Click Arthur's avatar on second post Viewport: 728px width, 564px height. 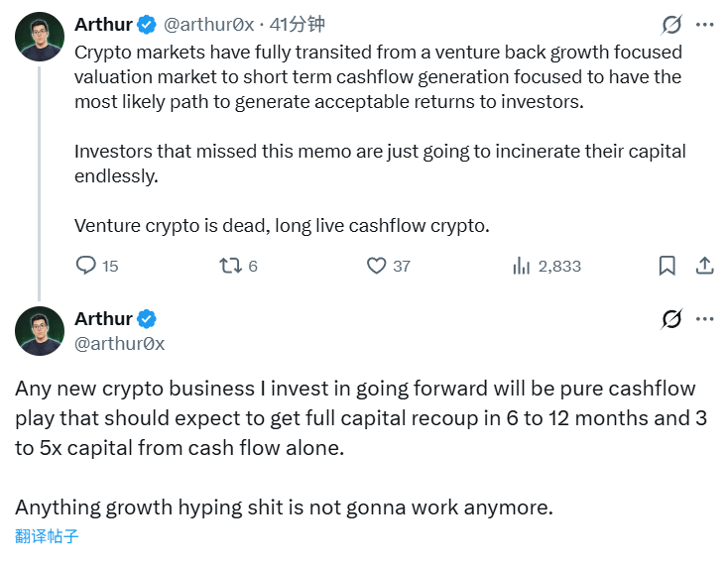[x=40, y=331]
